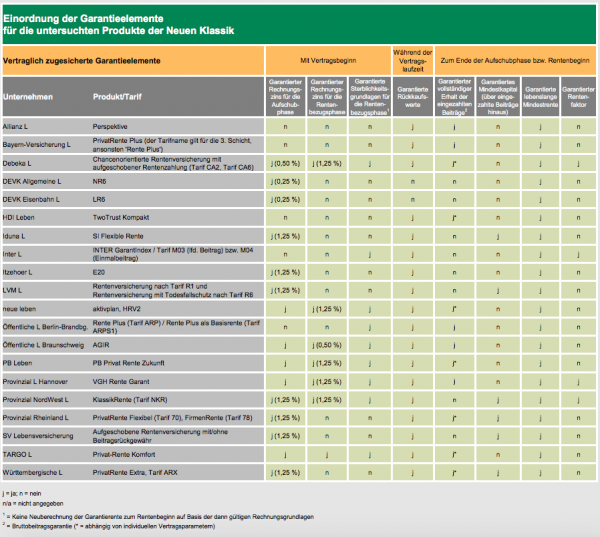
Task: Select 'Privat-Rente Komfort' product cell
Action: tap(124, 454)
